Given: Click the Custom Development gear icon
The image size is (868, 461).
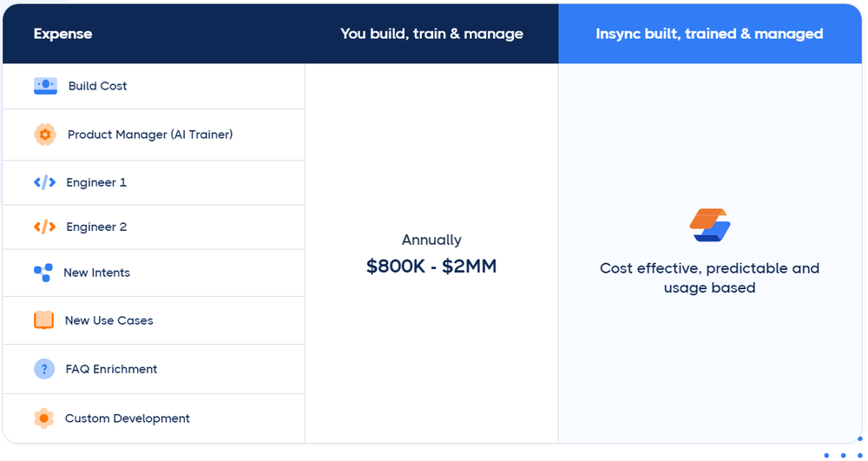Looking at the screenshot, I should [x=43, y=418].
